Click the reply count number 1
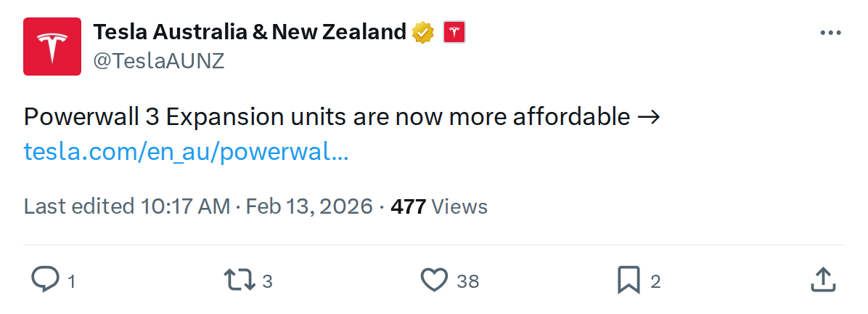Screen dimensions: 868x314 click(71, 281)
